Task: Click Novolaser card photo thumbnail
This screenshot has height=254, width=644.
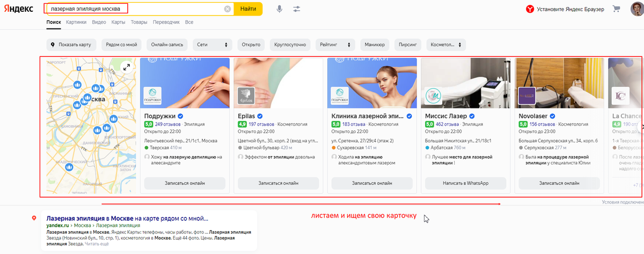Action: (559, 83)
